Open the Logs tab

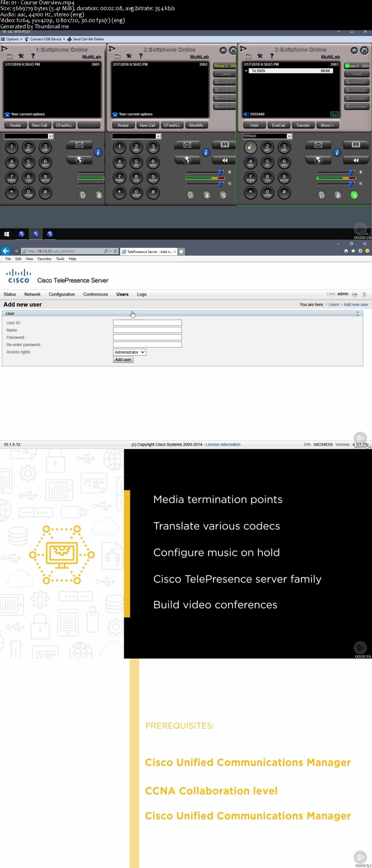(142, 294)
